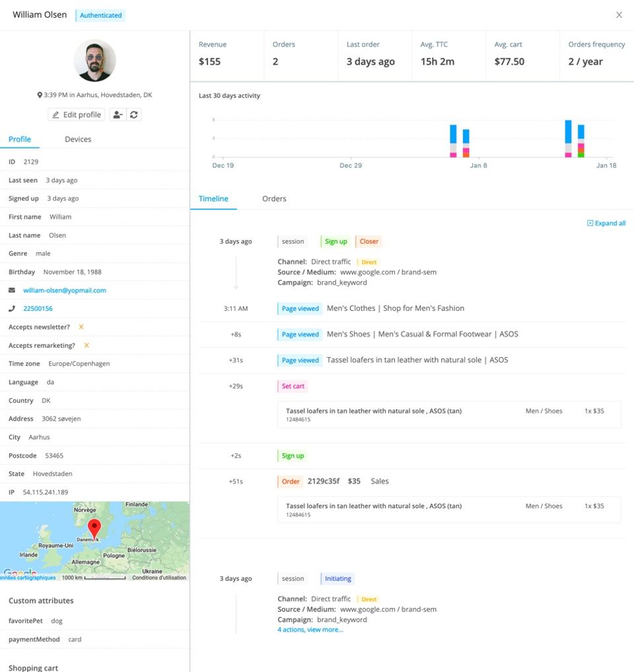The width and height of the screenshot is (634, 672).
Task: Click the Revenue $155 stat
Action: coord(227,55)
